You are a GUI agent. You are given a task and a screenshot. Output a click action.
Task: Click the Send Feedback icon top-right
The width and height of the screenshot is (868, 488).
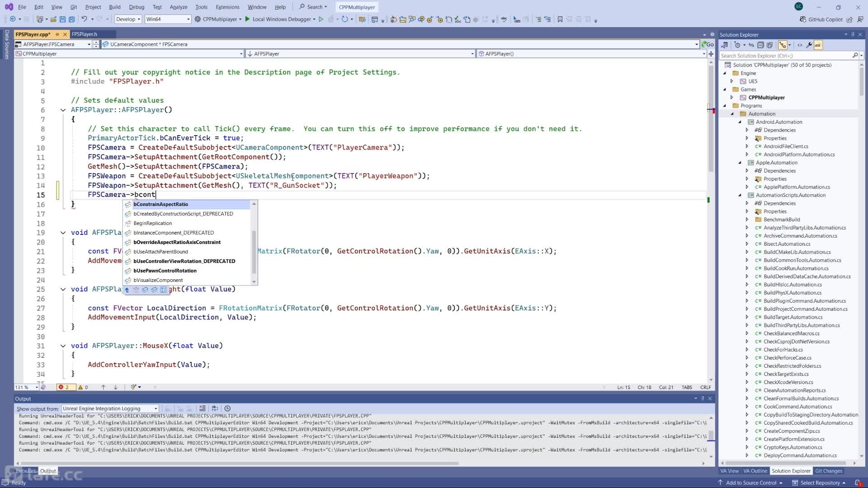[859, 19]
